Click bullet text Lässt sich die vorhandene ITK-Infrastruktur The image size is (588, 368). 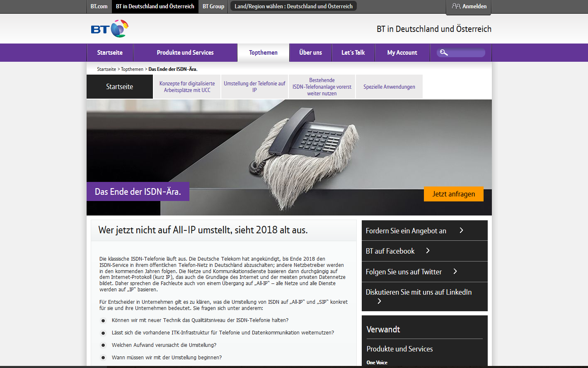[x=223, y=333]
